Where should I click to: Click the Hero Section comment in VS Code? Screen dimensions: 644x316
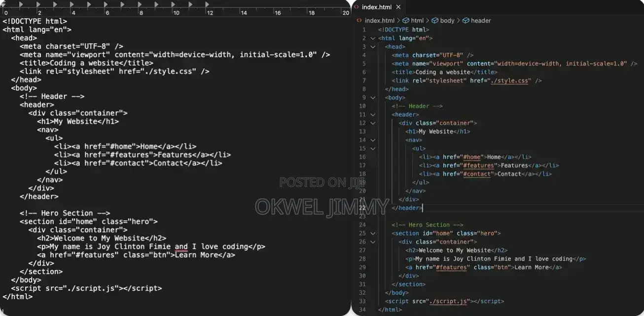[x=428, y=225]
